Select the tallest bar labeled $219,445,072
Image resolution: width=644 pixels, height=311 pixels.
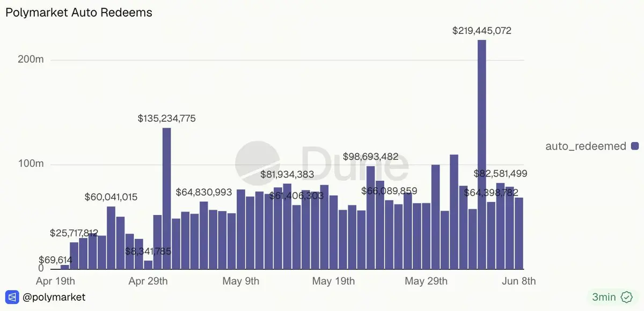482,154
